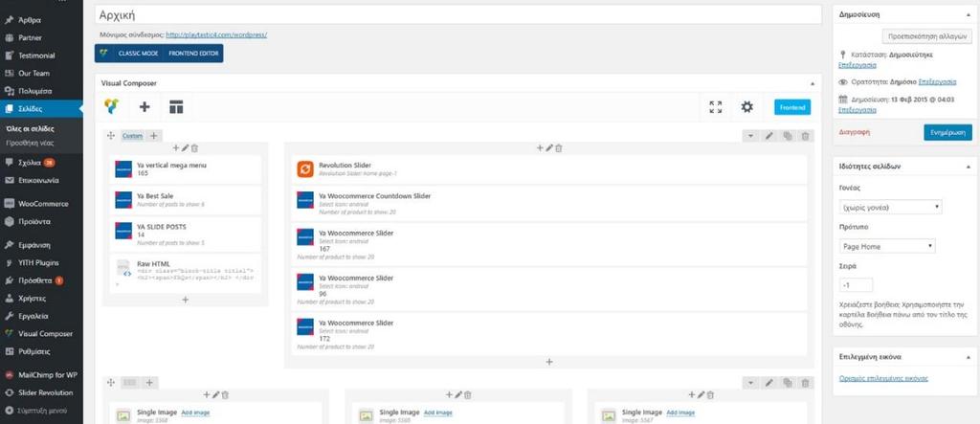Append element below last Woocommerce Slider

tap(548, 362)
